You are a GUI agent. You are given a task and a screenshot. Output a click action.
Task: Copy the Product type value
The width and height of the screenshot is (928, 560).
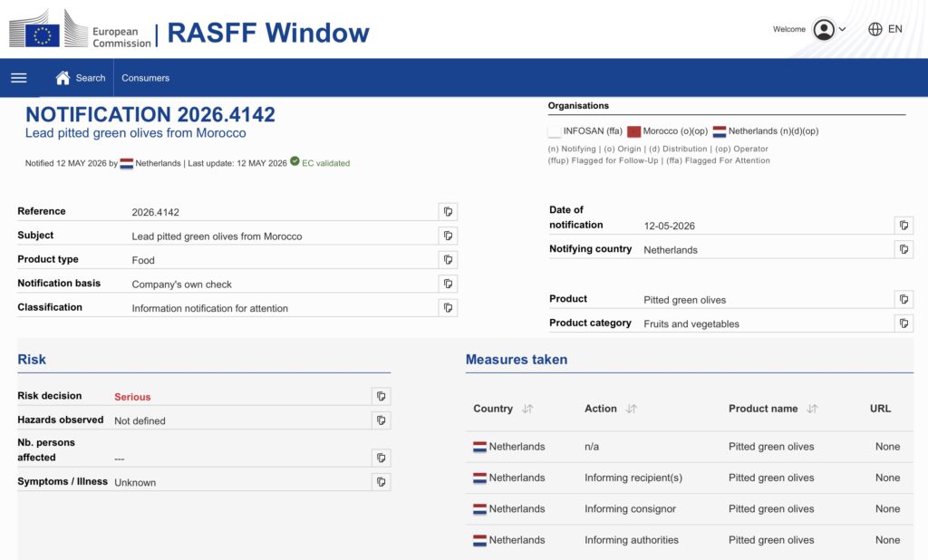pyautogui.click(x=448, y=260)
